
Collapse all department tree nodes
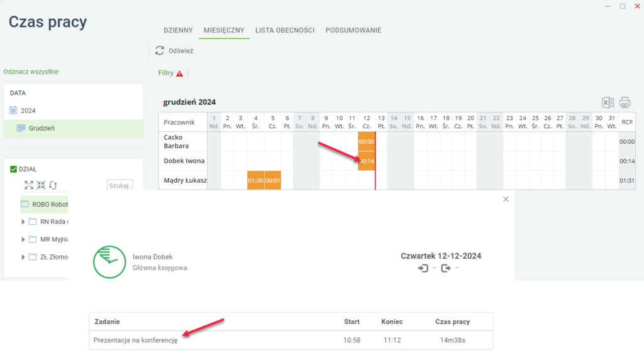(41, 185)
